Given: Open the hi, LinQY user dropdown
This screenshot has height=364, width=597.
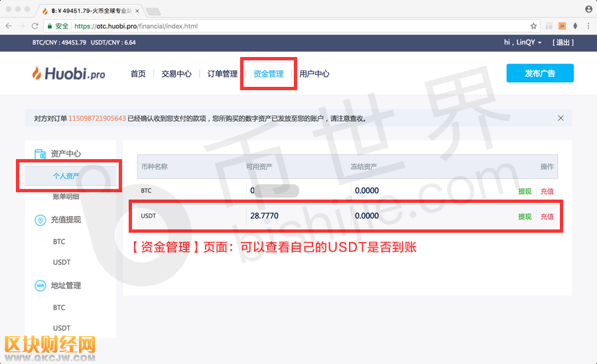Looking at the screenshot, I should 523,42.
